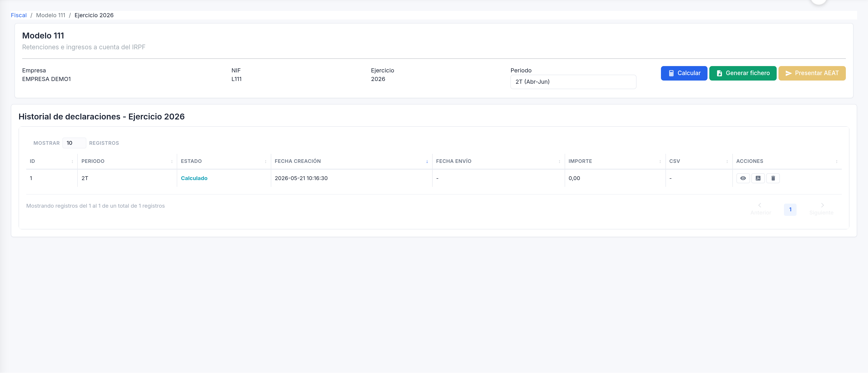
Task: Sort table by Estado column
Action: (224, 161)
